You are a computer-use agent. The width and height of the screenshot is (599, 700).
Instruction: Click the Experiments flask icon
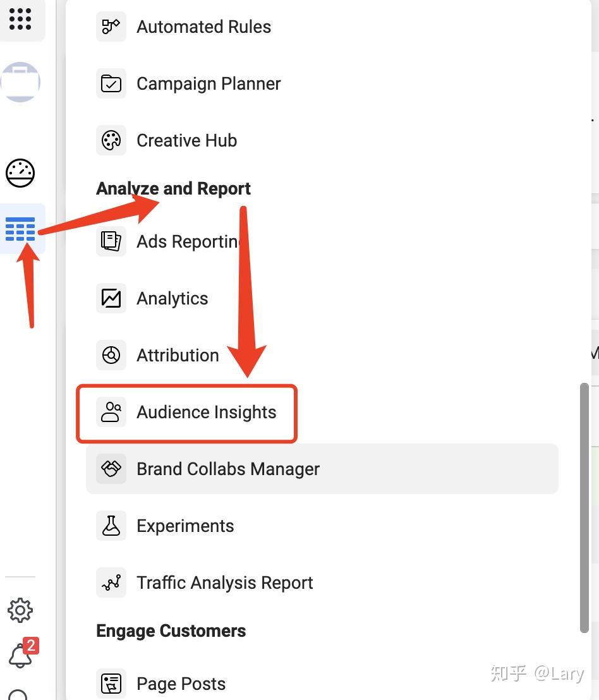click(x=111, y=526)
